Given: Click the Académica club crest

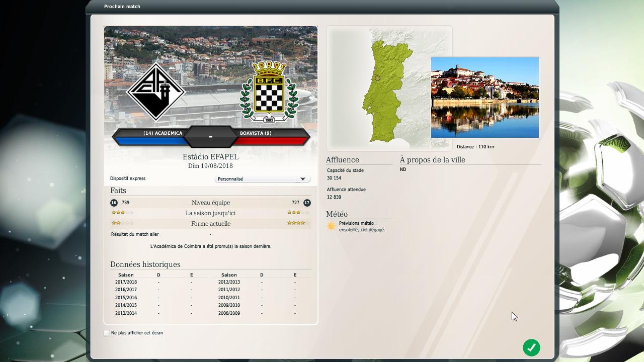Looking at the screenshot, I should (x=156, y=92).
